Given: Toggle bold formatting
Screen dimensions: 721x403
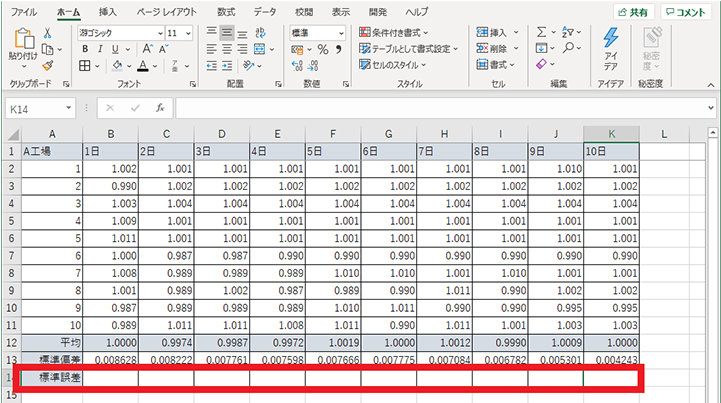Looking at the screenshot, I should pos(85,49).
